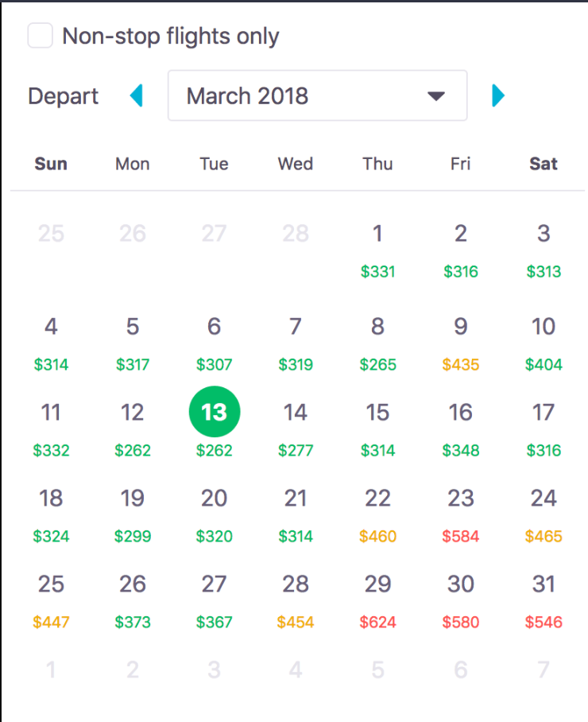The height and width of the screenshot is (722, 588).
Task: Choose March 31 with $546 fare
Action: [544, 598]
